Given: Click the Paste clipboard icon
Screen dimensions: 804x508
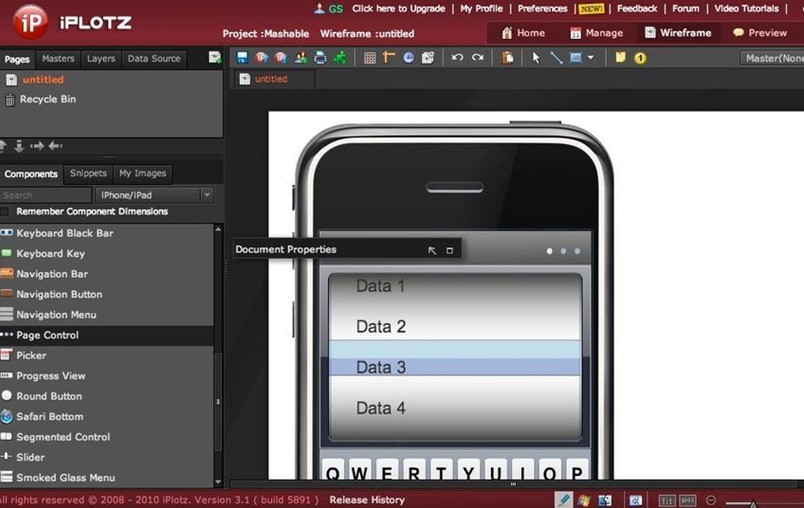Looking at the screenshot, I should pyautogui.click(x=508, y=58).
